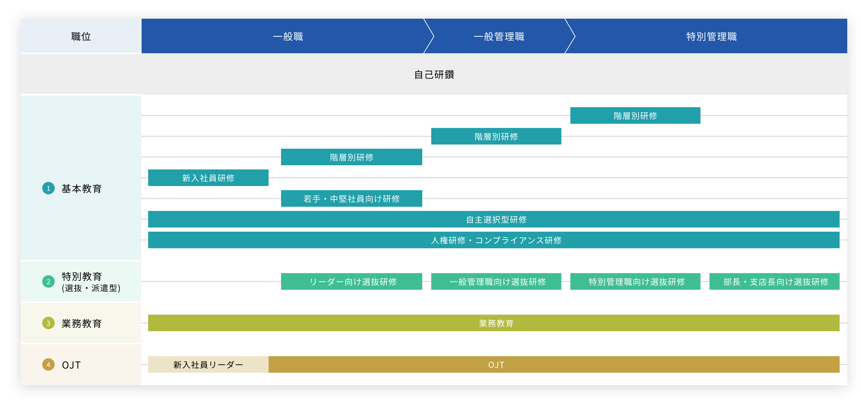Viewport: 868px width, 408px height.
Task: Click the リーダー向け選抜研修 green box
Action: [351, 281]
